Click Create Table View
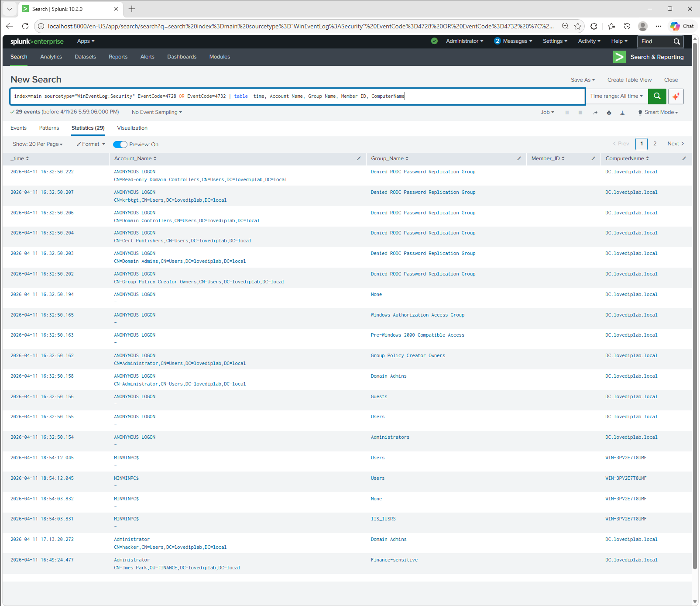The width and height of the screenshot is (700, 606). pyautogui.click(x=629, y=80)
